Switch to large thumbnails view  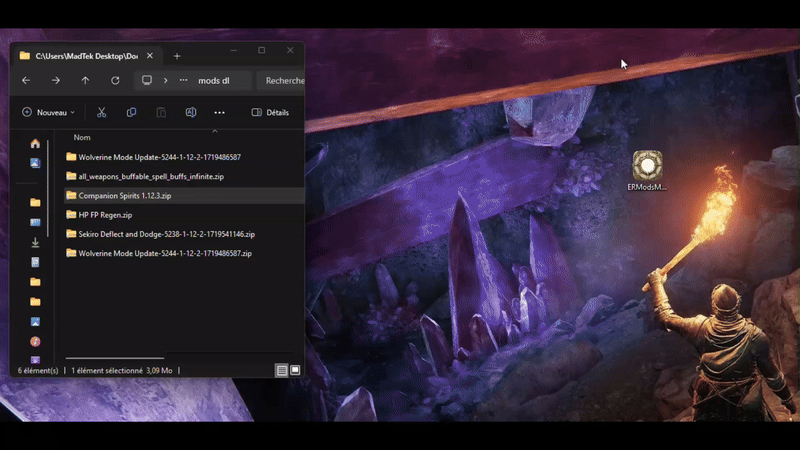point(295,370)
